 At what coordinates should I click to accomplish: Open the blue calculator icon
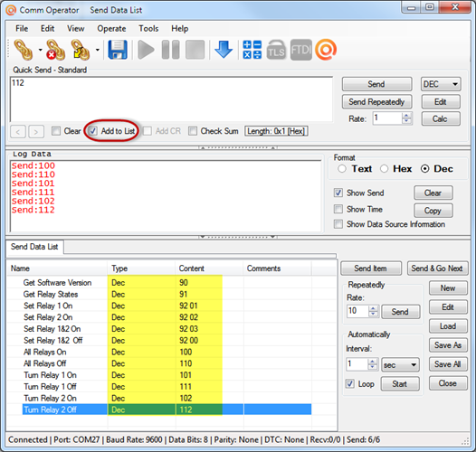(x=252, y=50)
